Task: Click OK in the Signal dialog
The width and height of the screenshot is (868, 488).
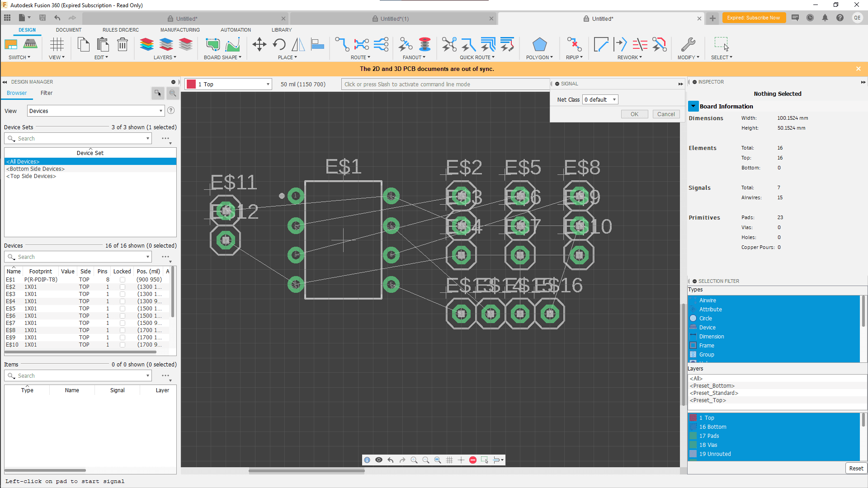Action: click(634, 114)
